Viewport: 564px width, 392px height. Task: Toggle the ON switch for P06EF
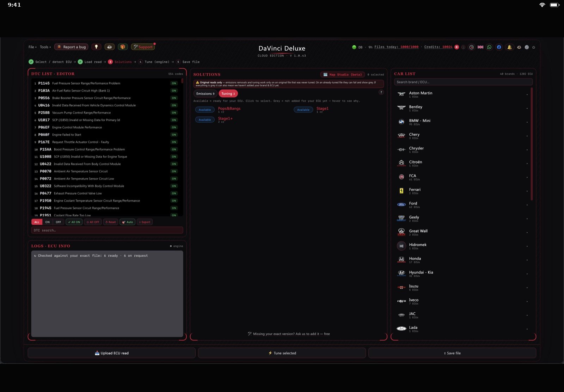174,127
